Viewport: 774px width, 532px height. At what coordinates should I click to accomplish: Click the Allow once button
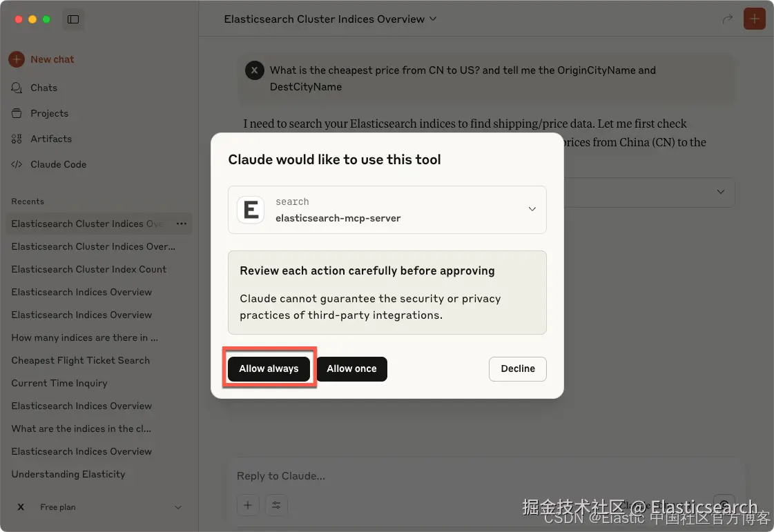352,368
